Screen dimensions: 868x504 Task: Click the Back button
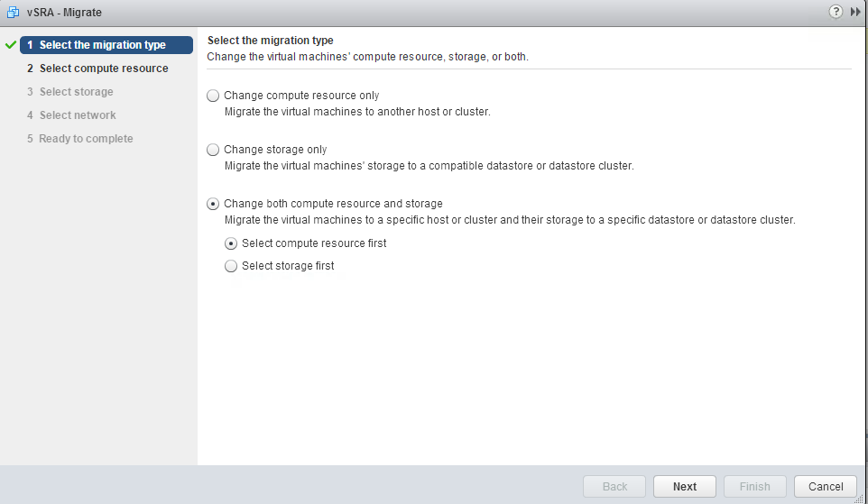pos(614,486)
